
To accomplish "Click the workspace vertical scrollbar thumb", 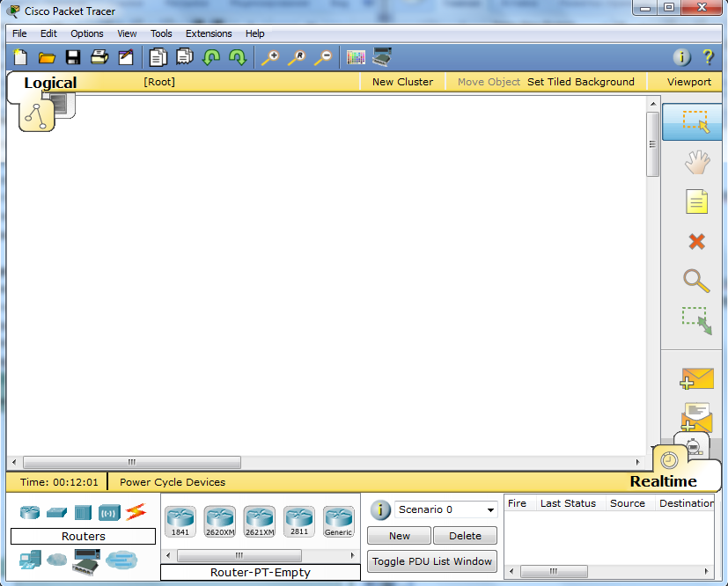I will 652,144.
